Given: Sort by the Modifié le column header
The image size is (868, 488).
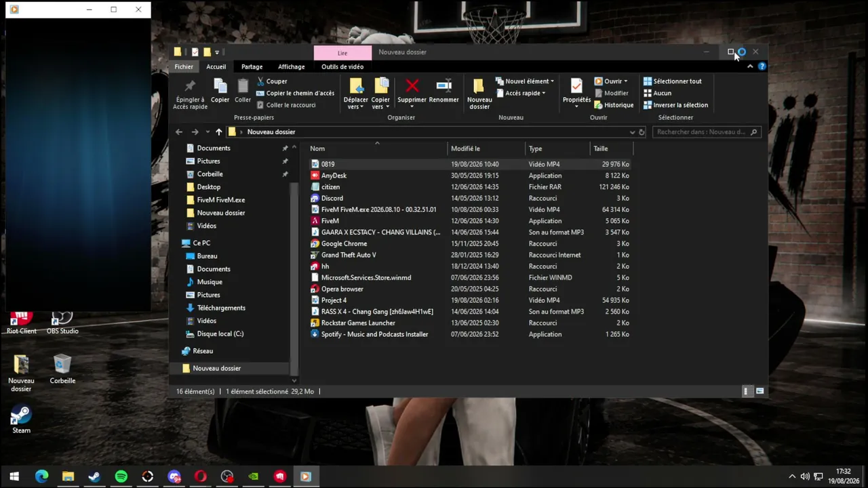Looking at the screenshot, I should [487, 148].
